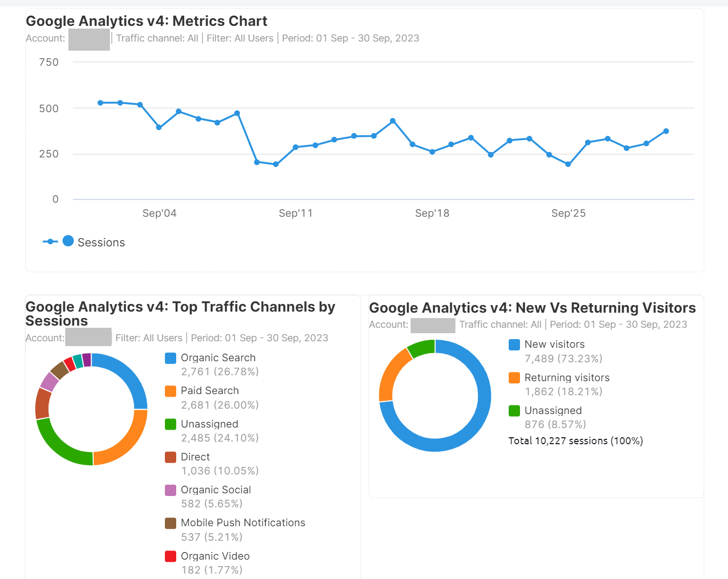This screenshot has width=728, height=579.
Task: Click the Direct brown legend square
Action: click(x=170, y=457)
